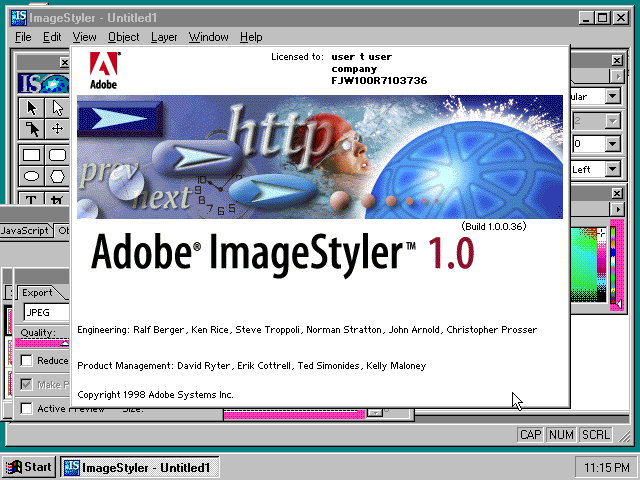
Task: Open the Layer menu
Action: click(x=164, y=37)
